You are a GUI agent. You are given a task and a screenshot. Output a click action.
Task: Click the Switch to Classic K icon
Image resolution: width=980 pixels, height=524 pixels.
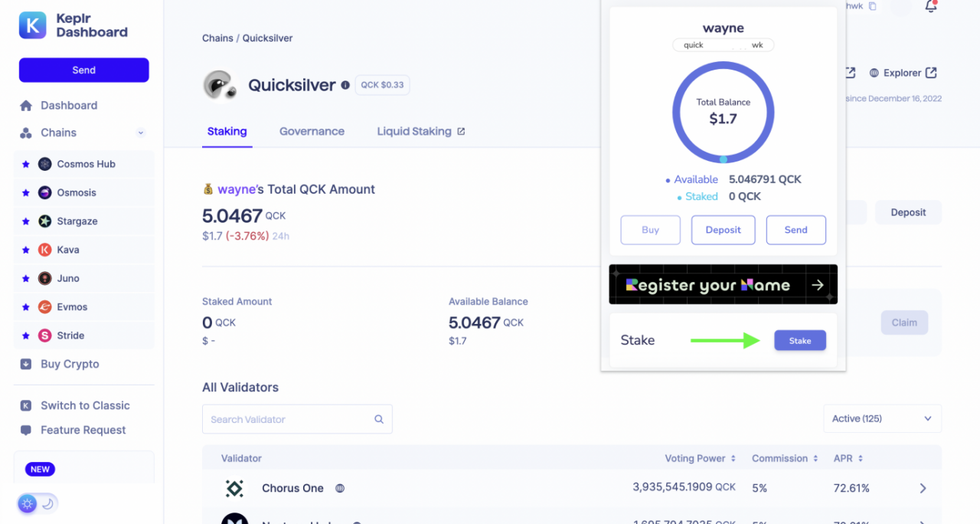(x=26, y=405)
